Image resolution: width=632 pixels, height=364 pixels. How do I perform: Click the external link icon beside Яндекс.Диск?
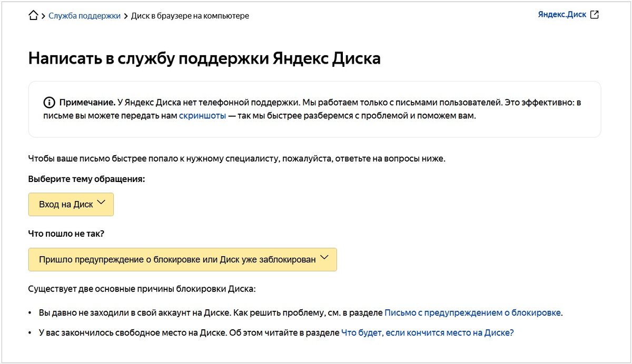coord(595,15)
